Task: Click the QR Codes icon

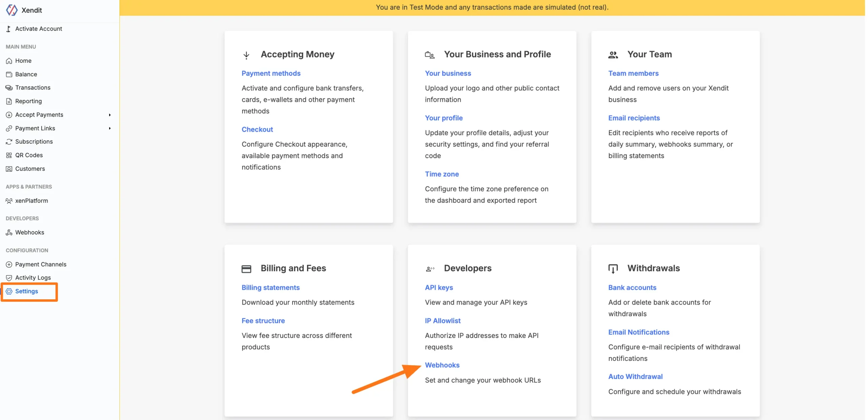Action: (9, 155)
